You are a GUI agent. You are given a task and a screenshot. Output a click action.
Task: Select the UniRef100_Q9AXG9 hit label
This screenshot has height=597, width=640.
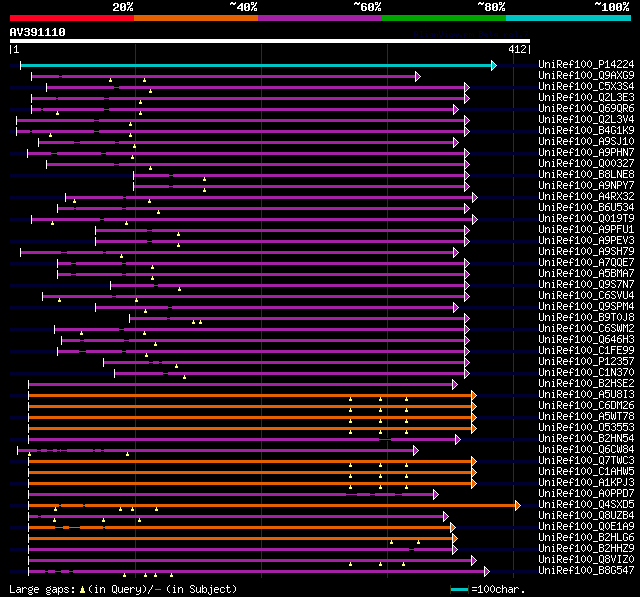(x=586, y=75)
